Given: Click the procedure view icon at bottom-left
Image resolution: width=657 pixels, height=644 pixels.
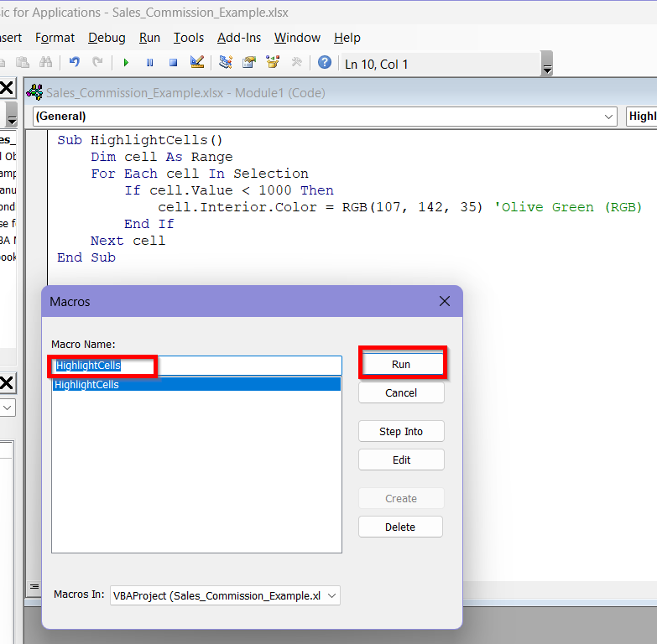Looking at the screenshot, I should (x=34, y=587).
